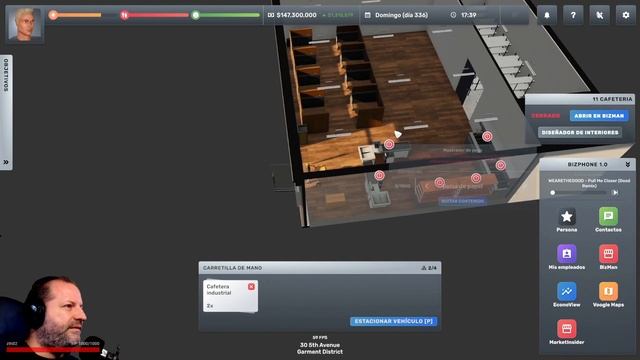640x360 pixels.
Task: Click the orange energy status icon
Action: pos(53,15)
